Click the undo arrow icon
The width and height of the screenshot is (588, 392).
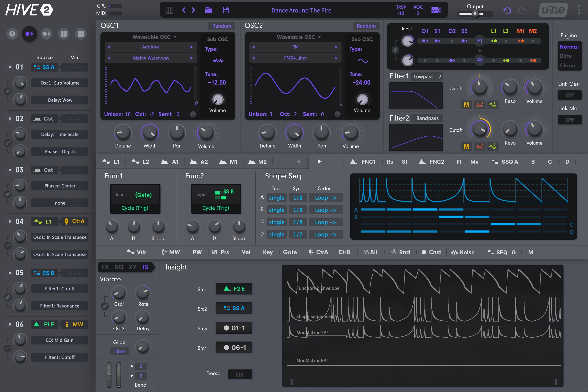[x=507, y=11]
